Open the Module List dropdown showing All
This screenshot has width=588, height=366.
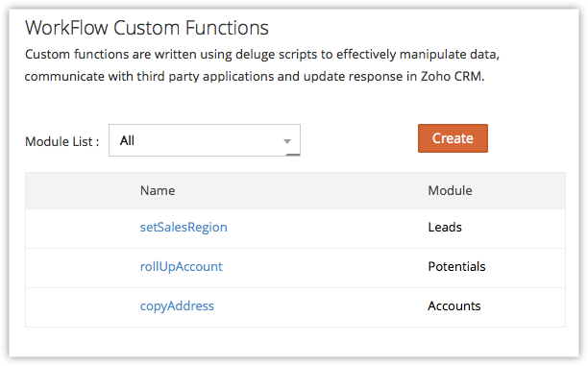[x=205, y=140]
